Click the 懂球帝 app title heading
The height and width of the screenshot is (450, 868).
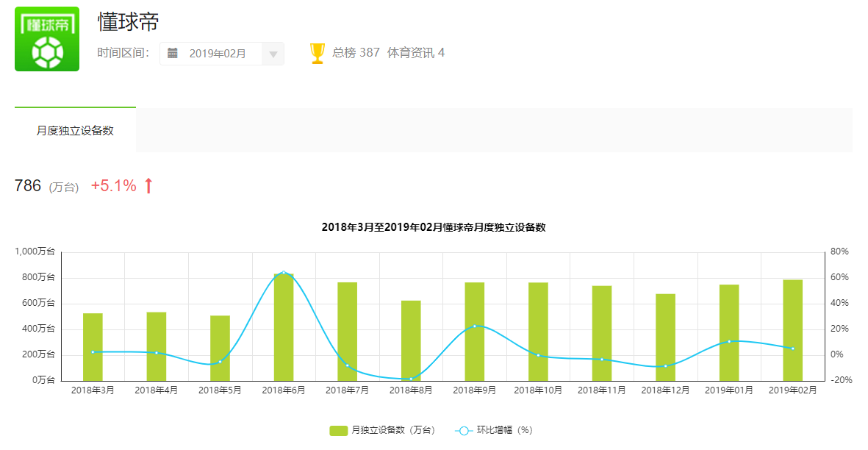pos(129,21)
